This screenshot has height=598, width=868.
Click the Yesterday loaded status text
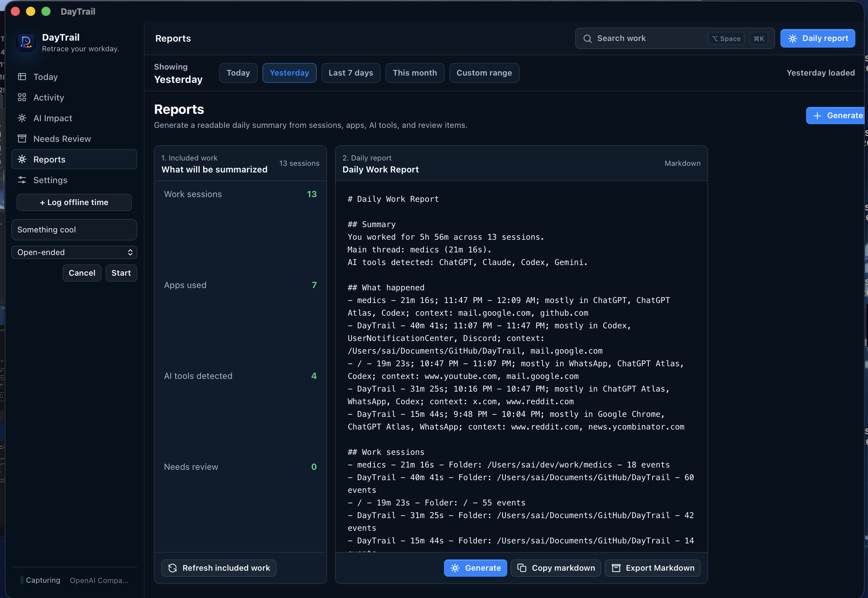coord(820,73)
